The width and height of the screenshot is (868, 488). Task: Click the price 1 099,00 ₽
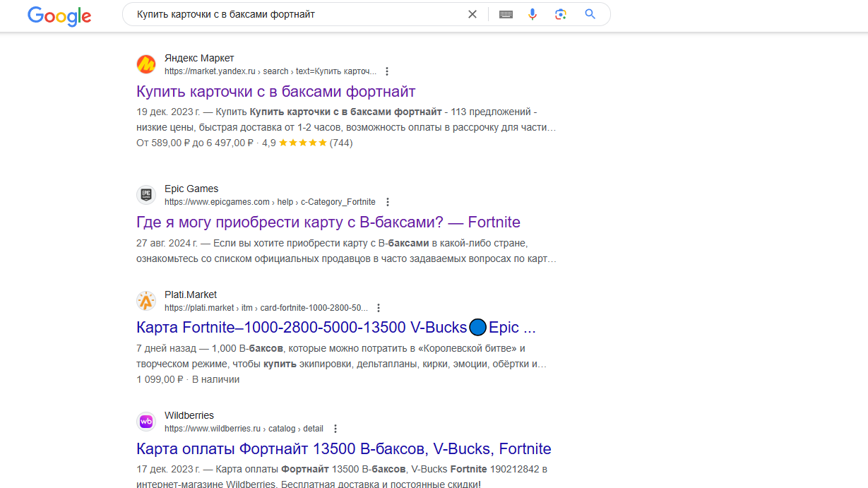(x=160, y=379)
